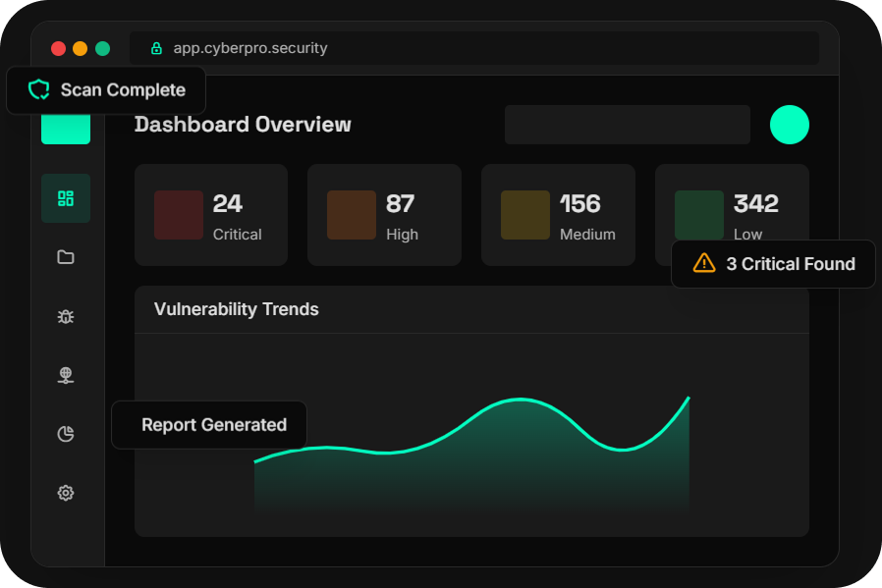Click the 3 Critical Found notification
This screenshot has height=588, width=882.
pos(773,264)
